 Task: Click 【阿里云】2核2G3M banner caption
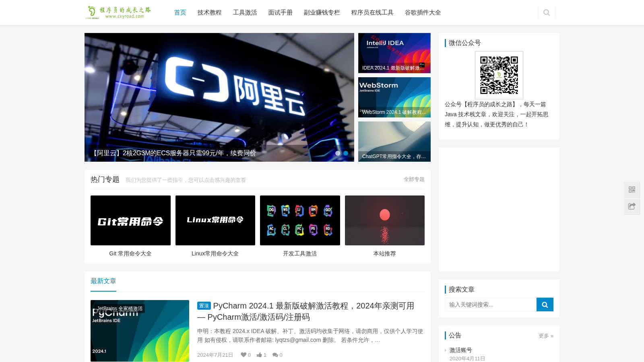pos(173,153)
